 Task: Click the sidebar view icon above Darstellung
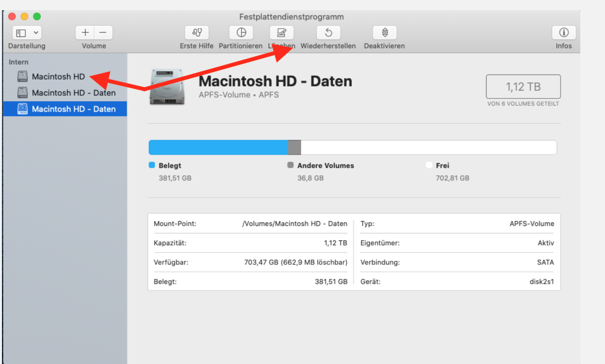[21, 33]
